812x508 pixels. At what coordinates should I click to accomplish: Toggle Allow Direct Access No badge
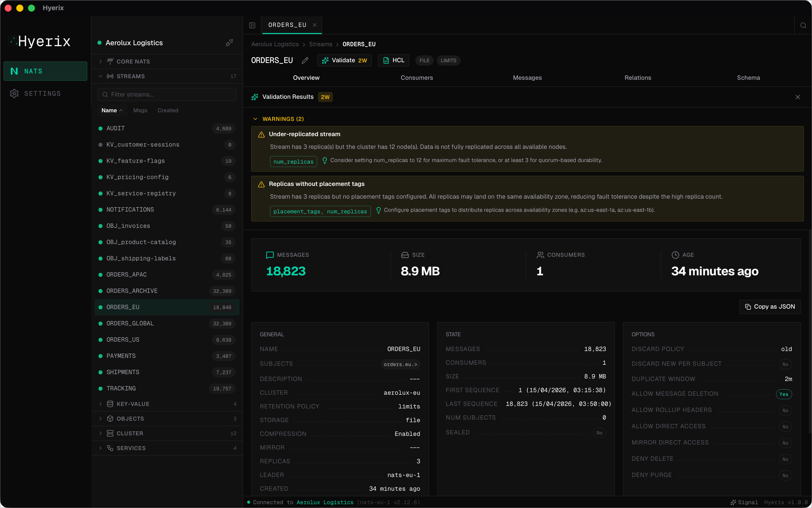pyautogui.click(x=785, y=427)
